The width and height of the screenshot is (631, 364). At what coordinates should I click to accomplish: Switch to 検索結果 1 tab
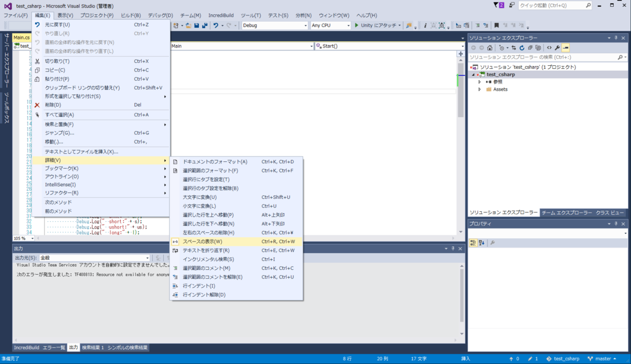pos(93,347)
